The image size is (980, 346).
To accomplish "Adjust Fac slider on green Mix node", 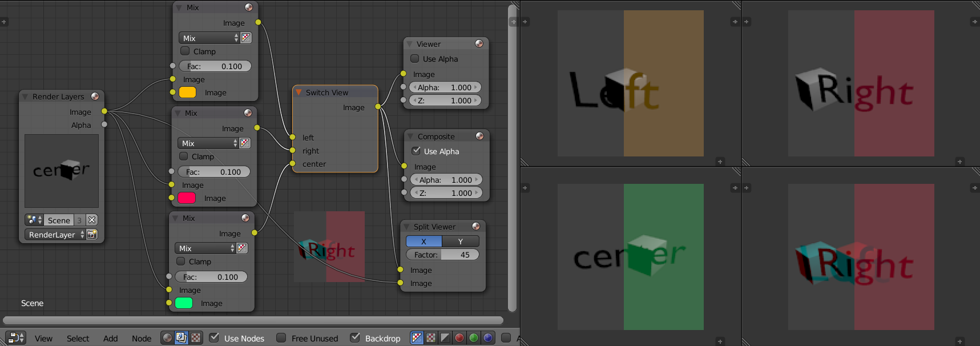I will click(211, 277).
